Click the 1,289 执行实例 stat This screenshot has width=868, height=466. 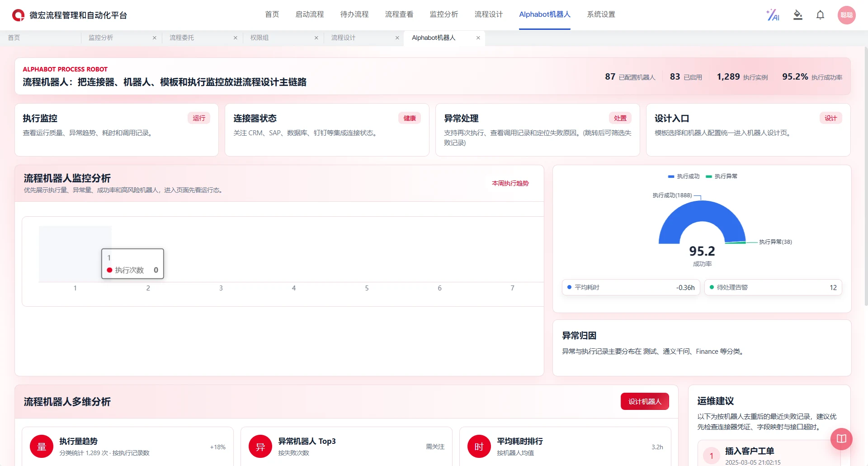click(742, 77)
